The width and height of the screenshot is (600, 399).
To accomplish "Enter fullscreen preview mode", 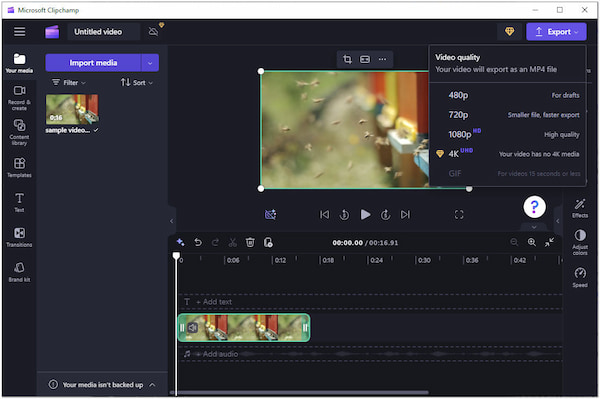I will pyautogui.click(x=459, y=215).
